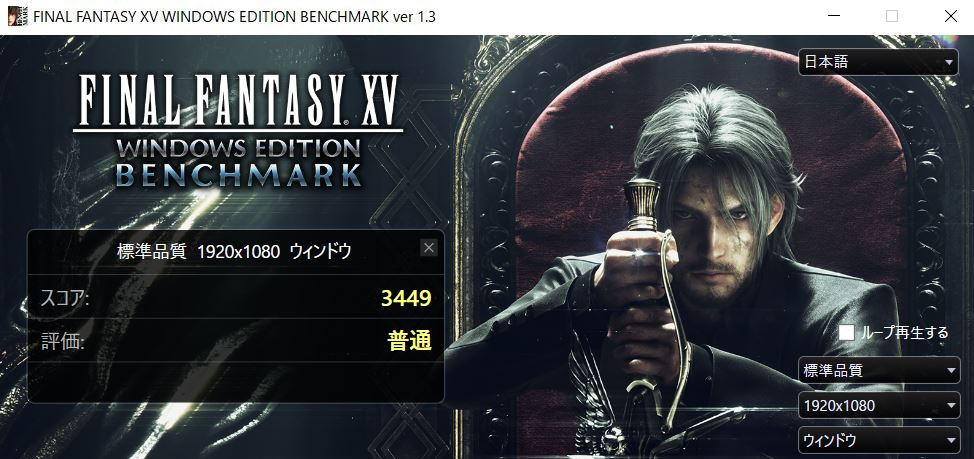Close the benchmark application window

[x=950, y=17]
